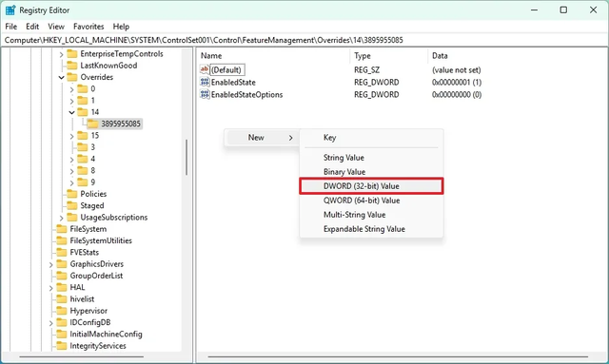Expand the GraphicsDrivers key chevron
Image resolution: width=609 pixels, height=364 pixels.
pos(50,264)
